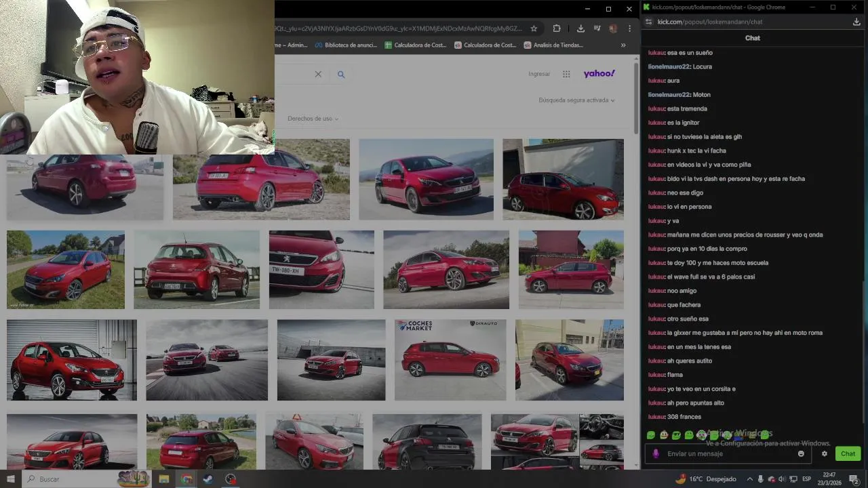Open the Analisis de Tiendas... bookmark
Viewport: 868px width, 488px height.
[553, 45]
